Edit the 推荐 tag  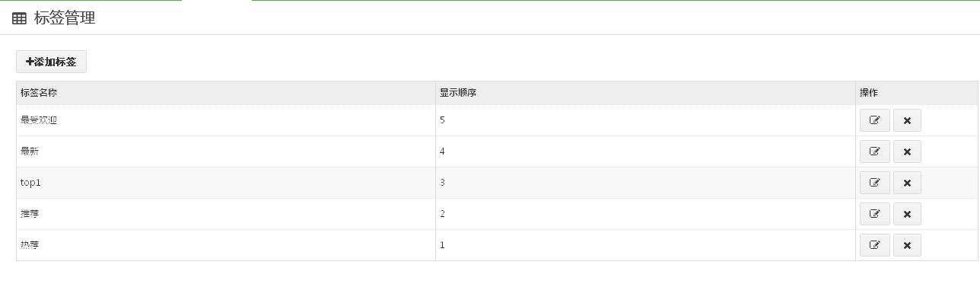coord(874,214)
